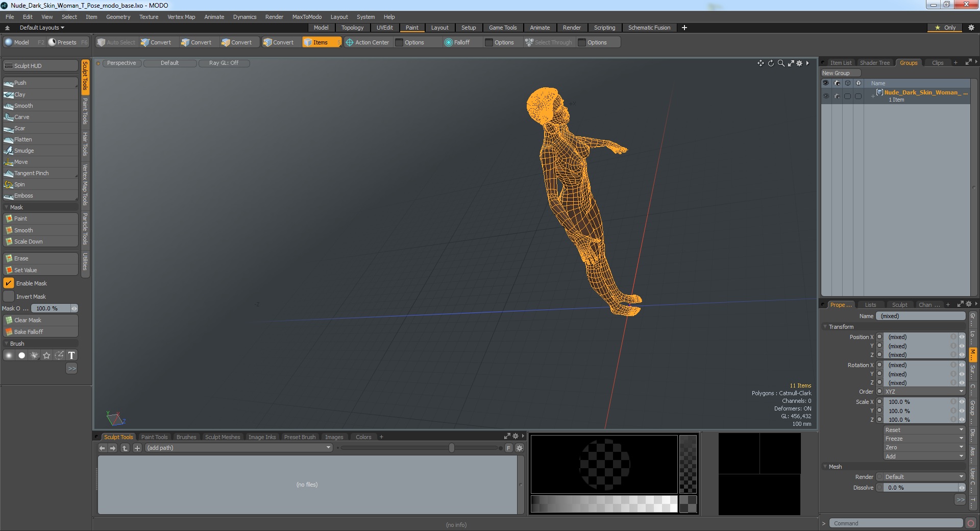Toggle Action Center button
The width and height of the screenshot is (980, 531).
(367, 42)
